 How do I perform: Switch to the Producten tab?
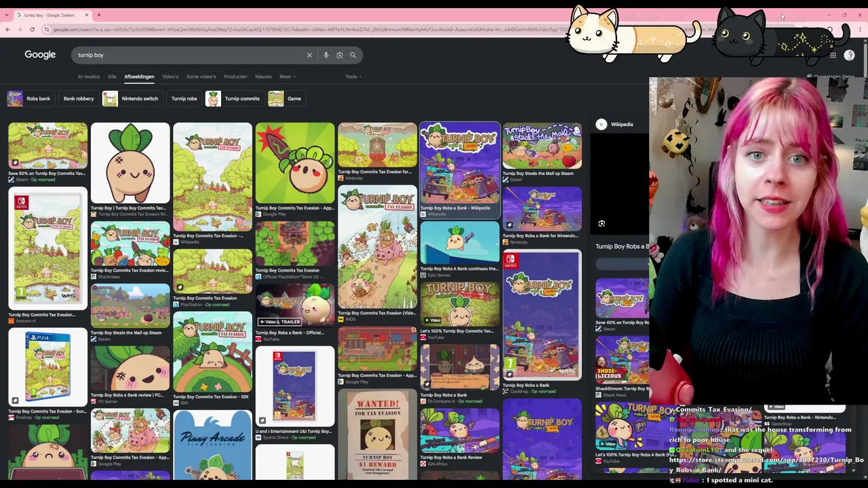[235, 77]
